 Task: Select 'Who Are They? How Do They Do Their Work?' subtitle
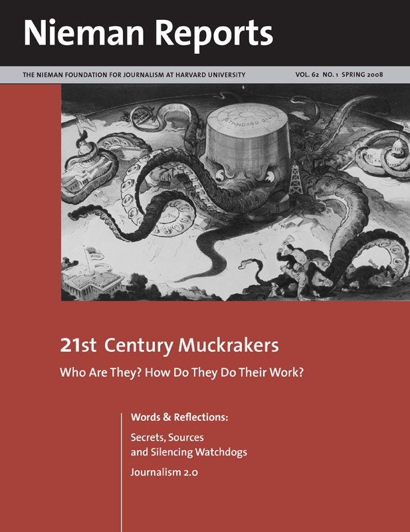pos(181,372)
